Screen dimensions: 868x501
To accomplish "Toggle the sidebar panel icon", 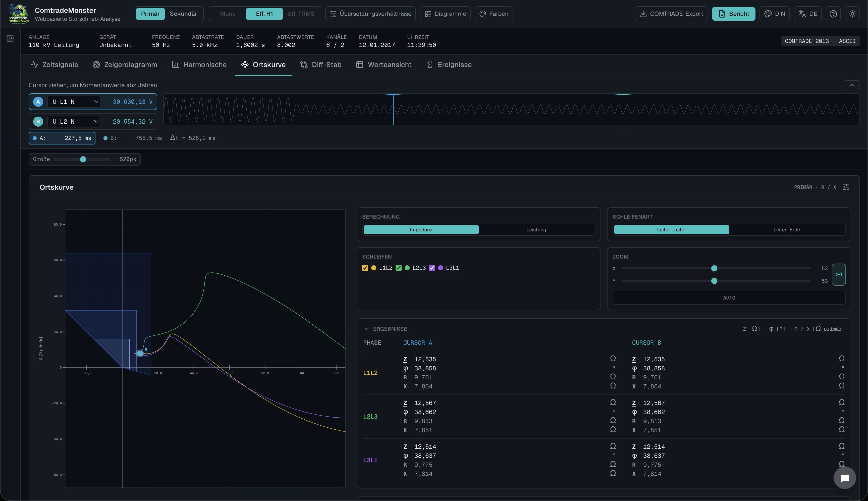I will pos(10,38).
